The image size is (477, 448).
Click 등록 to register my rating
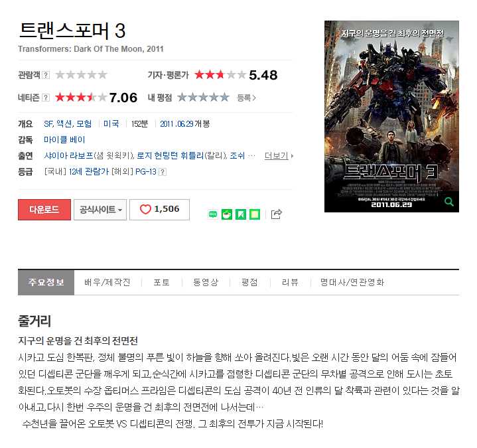click(246, 98)
